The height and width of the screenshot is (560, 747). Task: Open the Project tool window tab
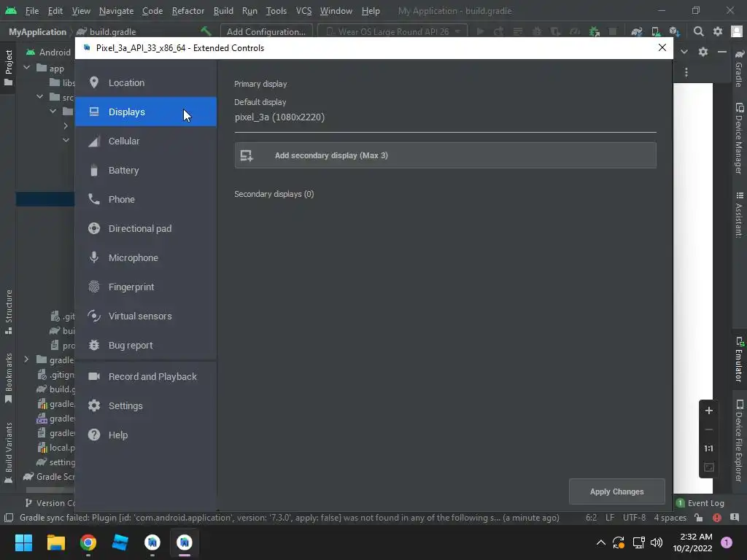click(8, 68)
